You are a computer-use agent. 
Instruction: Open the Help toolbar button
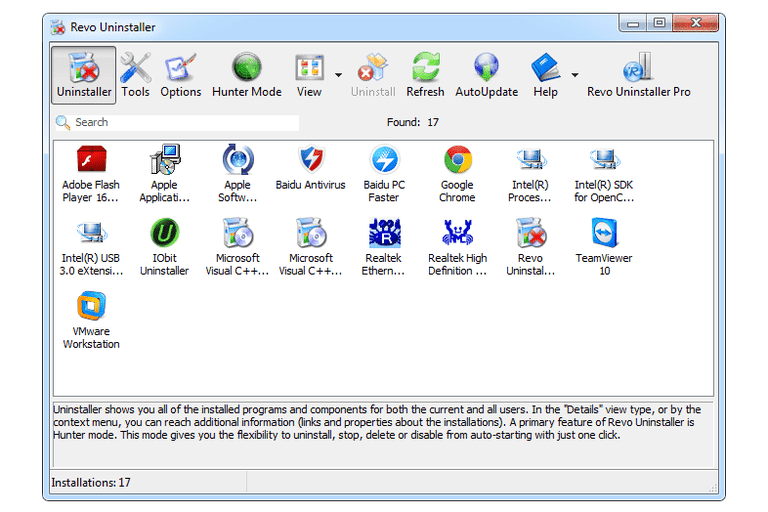click(545, 75)
